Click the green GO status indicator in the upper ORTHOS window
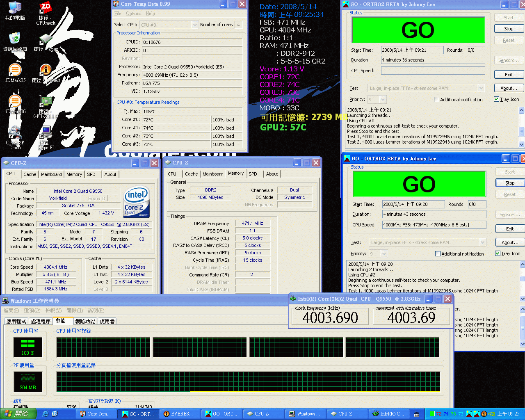Viewport: 525px width, 420px height. point(418,30)
